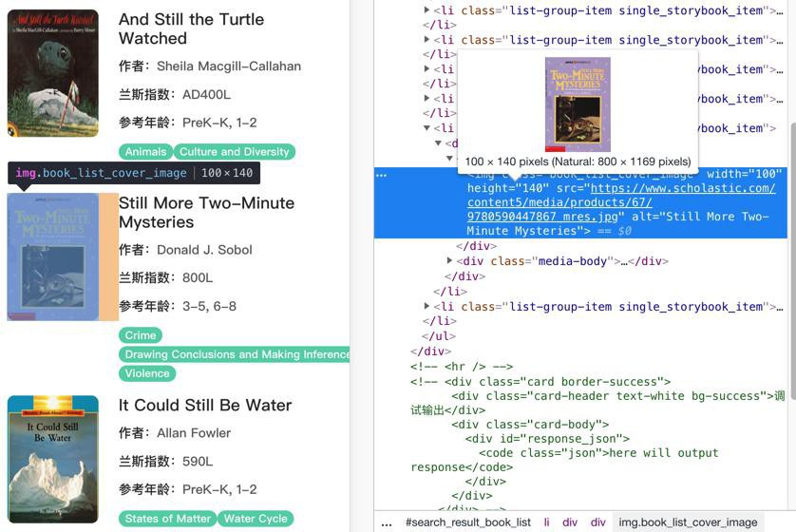Image resolution: width=796 pixels, height=532 pixels.
Task: Open the scholastic.com image src URL
Action: pyautogui.click(x=621, y=202)
